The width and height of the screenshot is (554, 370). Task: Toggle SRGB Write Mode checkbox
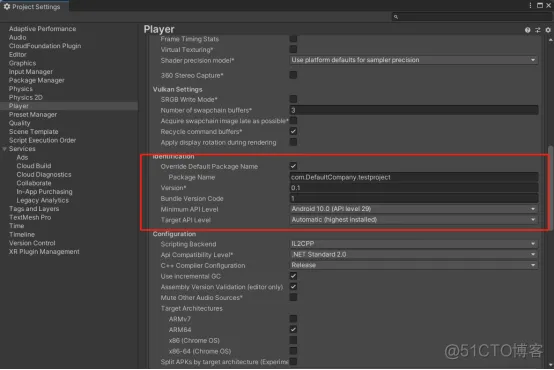pyautogui.click(x=293, y=99)
